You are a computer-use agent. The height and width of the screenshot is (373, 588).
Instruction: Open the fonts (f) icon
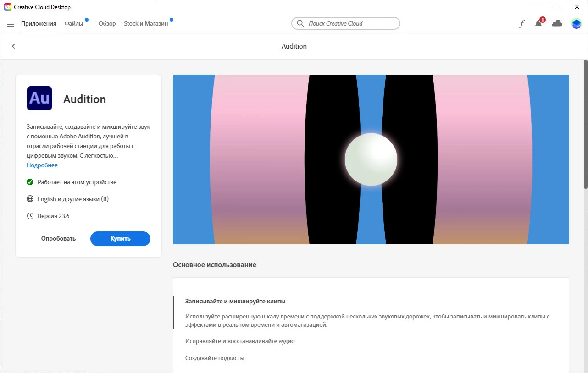(x=521, y=24)
